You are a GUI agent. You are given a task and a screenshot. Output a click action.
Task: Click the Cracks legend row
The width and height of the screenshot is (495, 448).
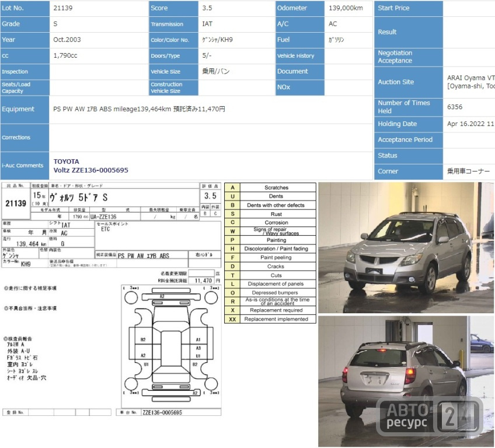[x=270, y=266]
